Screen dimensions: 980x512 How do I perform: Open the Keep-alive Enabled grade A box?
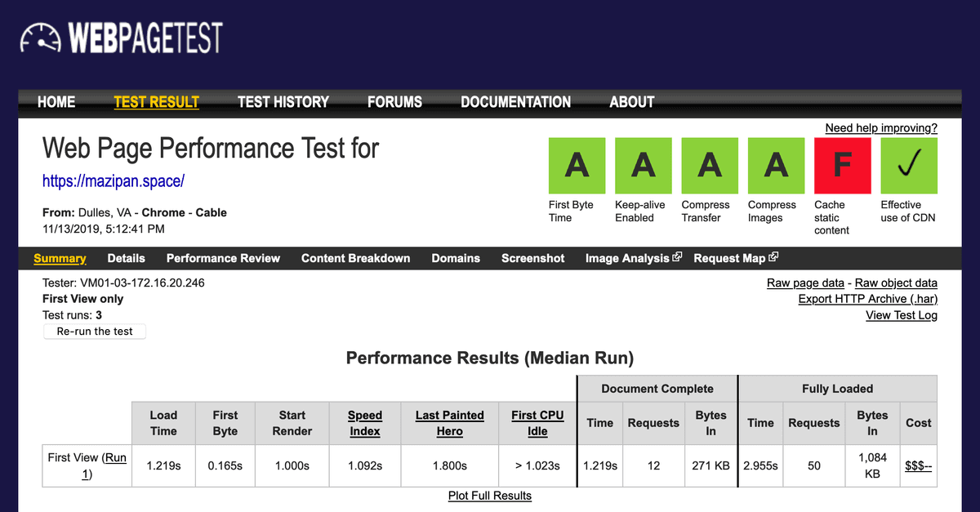coord(644,166)
